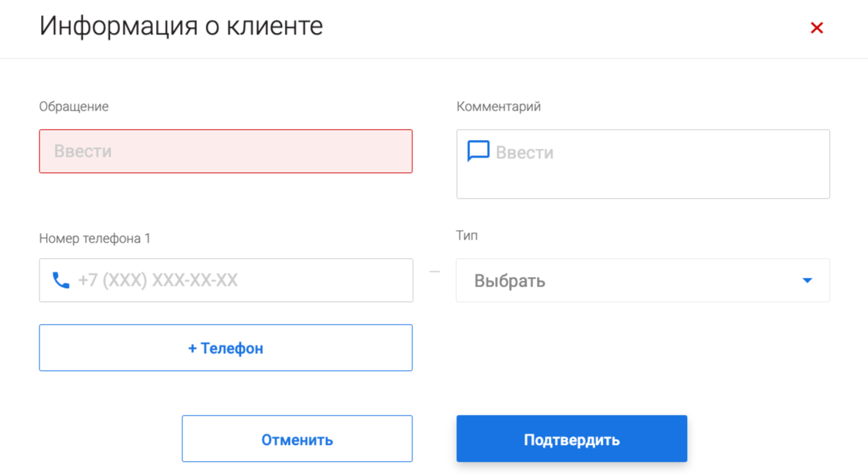Click the Комментарий field label
This screenshot has height=475, width=868.
[498, 106]
